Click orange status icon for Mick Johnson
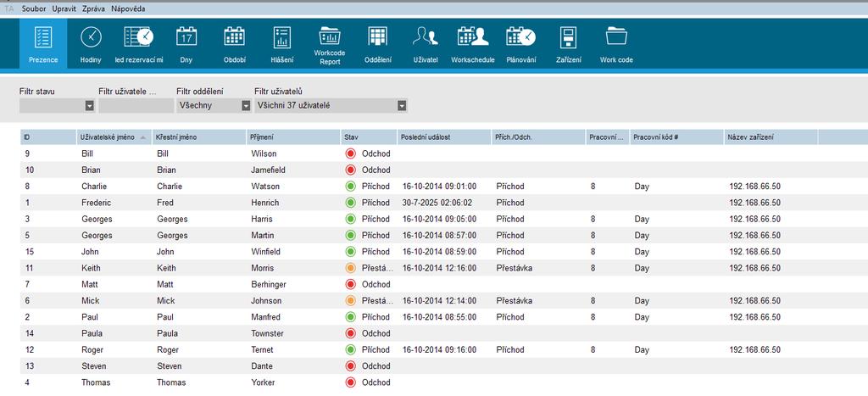Image resolution: width=868 pixels, height=396 pixels. point(350,301)
